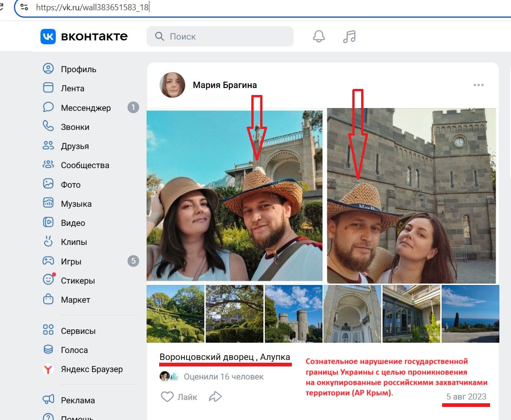Viewport: 511px width, 420px height.
Task: Open Мария Брагина profile name link
Action: click(225, 85)
